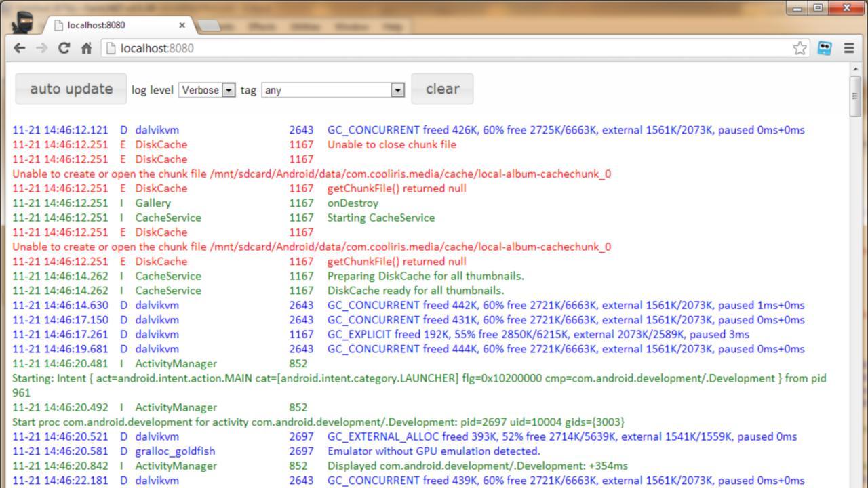The image size is (868, 488).
Task: Click the browser back arrow
Action: pos(19,48)
